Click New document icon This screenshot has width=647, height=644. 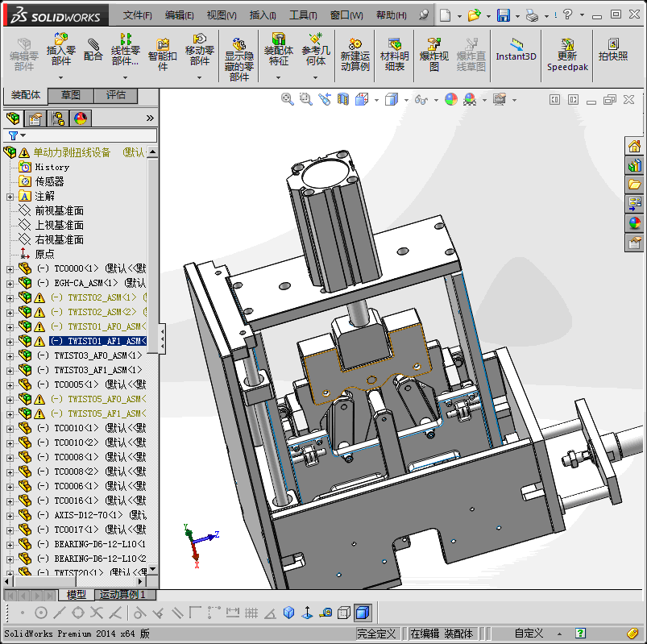coord(445,15)
